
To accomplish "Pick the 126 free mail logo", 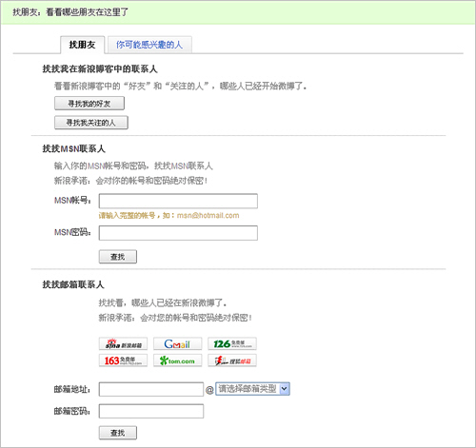I will [x=232, y=343].
